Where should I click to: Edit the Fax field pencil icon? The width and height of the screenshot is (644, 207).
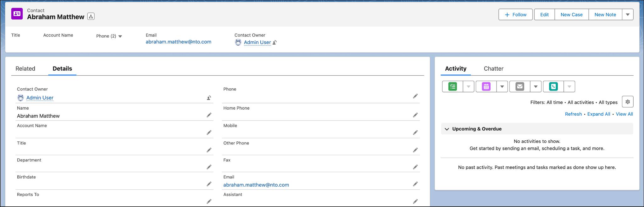[x=415, y=167]
